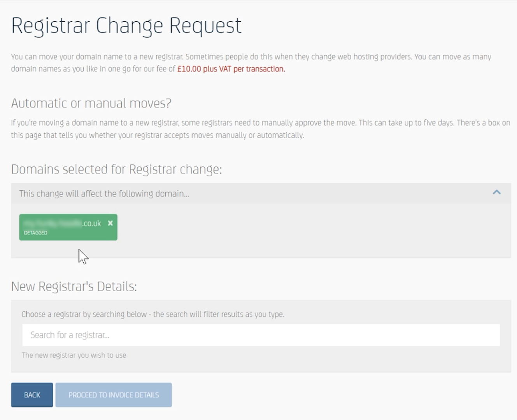This screenshot has height=420, width=517.
Task: Click the 'Automatic or manual moves?' heading
Action: [x=91, y=103]
